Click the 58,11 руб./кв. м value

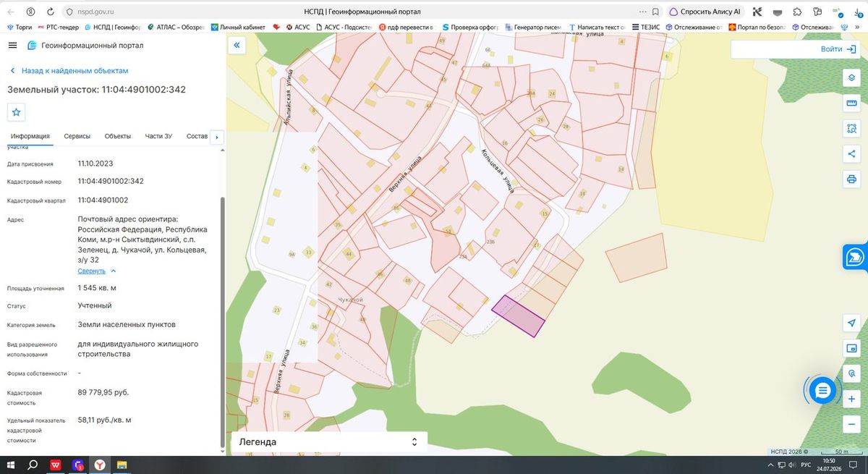pyautogui.click(x=105, y=420)
